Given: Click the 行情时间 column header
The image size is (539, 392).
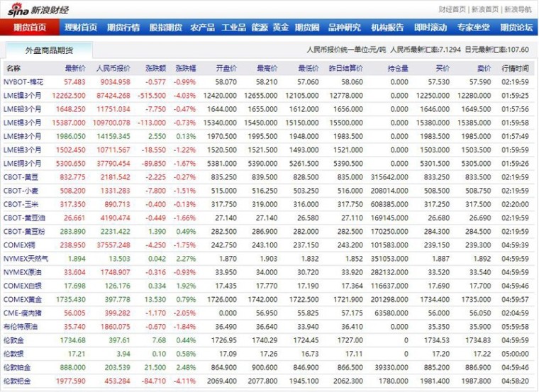Looking at the screenshot, I should point(516,68).
